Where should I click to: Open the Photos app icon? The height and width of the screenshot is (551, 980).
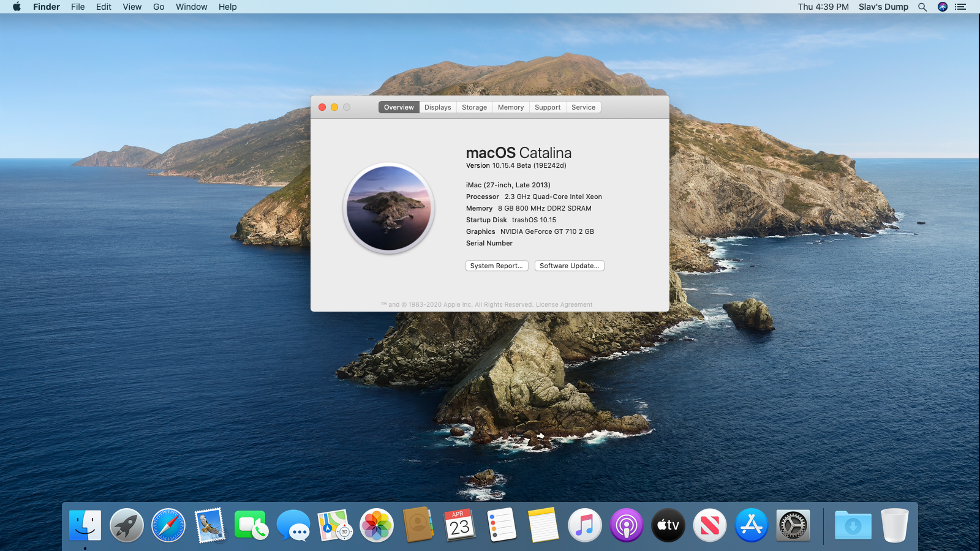click(x=377, y=525)
